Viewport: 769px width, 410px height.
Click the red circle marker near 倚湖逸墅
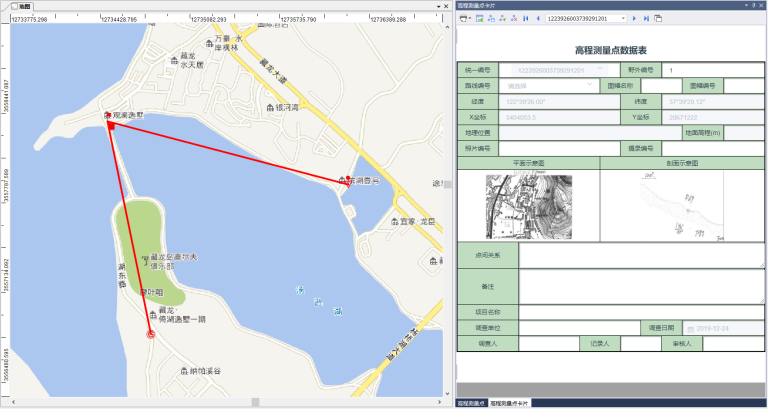pos(151,334)
